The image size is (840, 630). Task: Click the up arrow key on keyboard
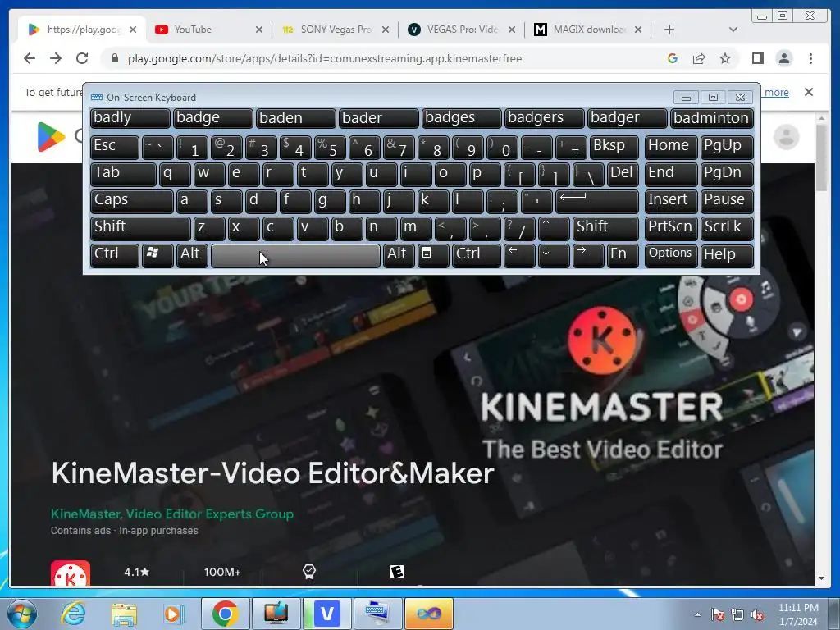click(x=554, y=228)
